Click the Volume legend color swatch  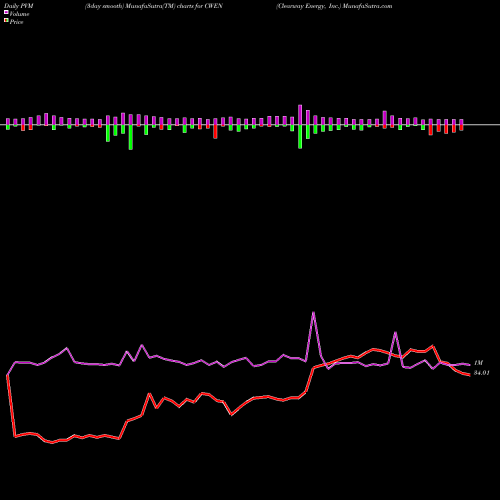(6, 13)
